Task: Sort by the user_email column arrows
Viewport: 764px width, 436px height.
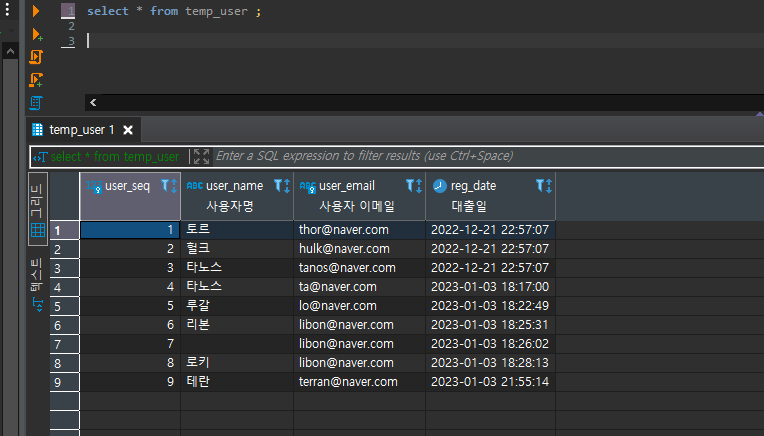Action: (419, 186)
